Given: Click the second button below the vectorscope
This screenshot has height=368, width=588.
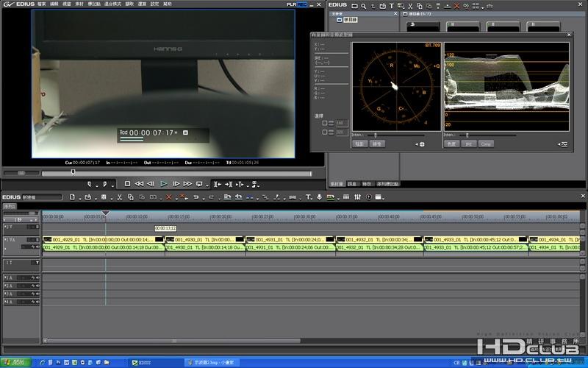Looking at the screenshot, I should [x=377, y=144].
